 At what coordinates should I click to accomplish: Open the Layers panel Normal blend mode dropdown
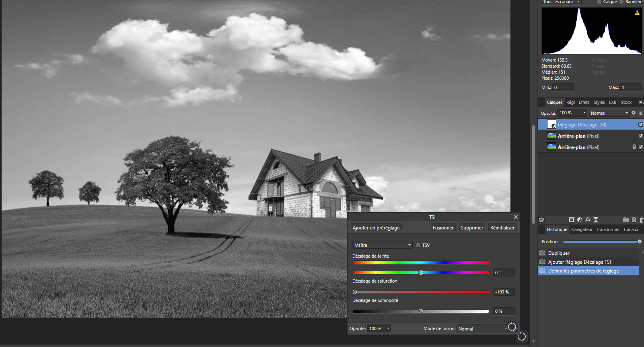609,113
